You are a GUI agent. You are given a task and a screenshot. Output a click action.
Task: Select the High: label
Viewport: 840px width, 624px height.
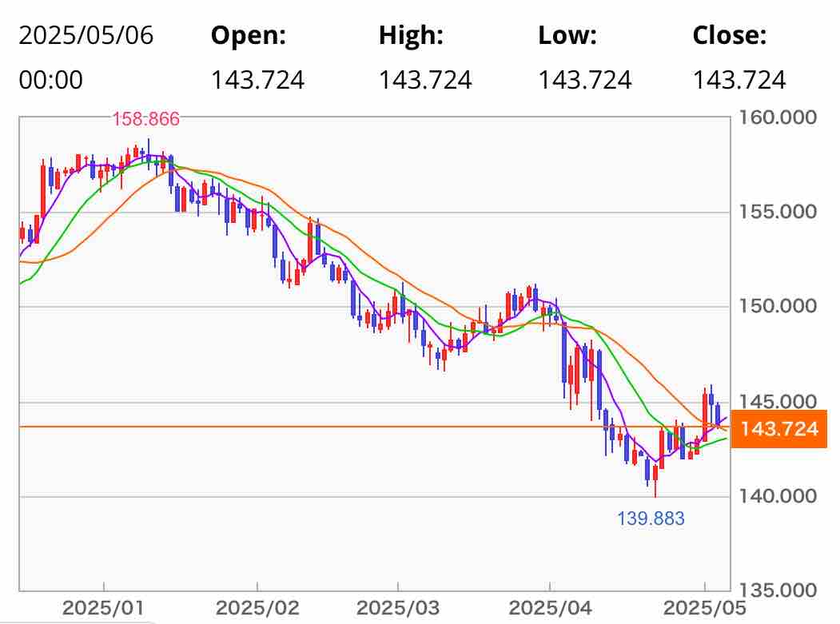(411, 35)
